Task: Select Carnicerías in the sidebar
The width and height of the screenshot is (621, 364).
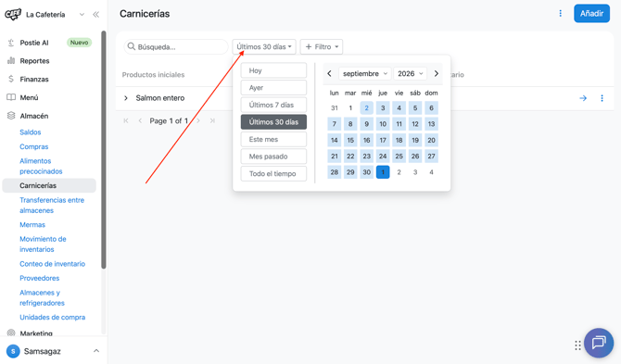Action: [49, 185]
